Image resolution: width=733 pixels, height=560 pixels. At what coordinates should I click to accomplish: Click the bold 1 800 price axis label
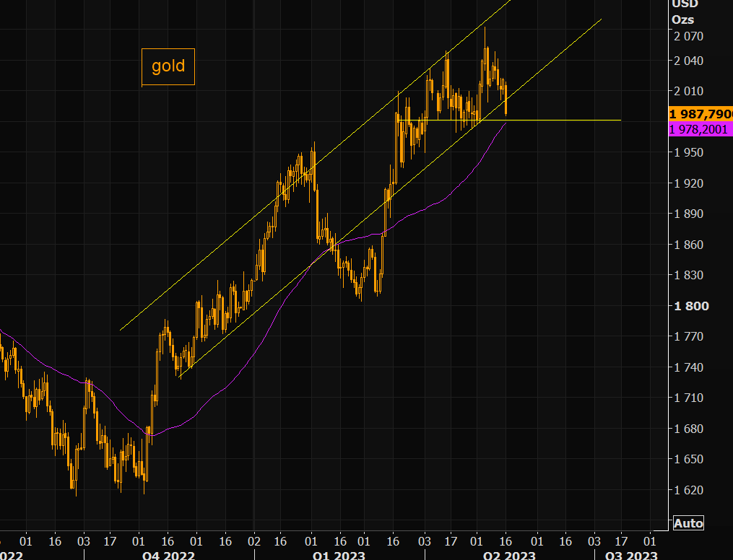pos(691,306)
